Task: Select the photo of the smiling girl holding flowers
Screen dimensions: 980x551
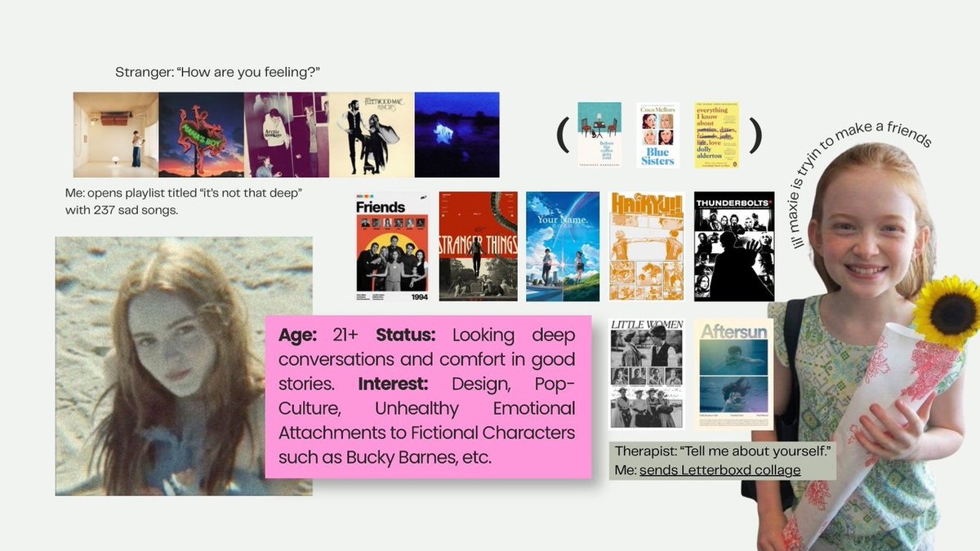Action: 866,347
